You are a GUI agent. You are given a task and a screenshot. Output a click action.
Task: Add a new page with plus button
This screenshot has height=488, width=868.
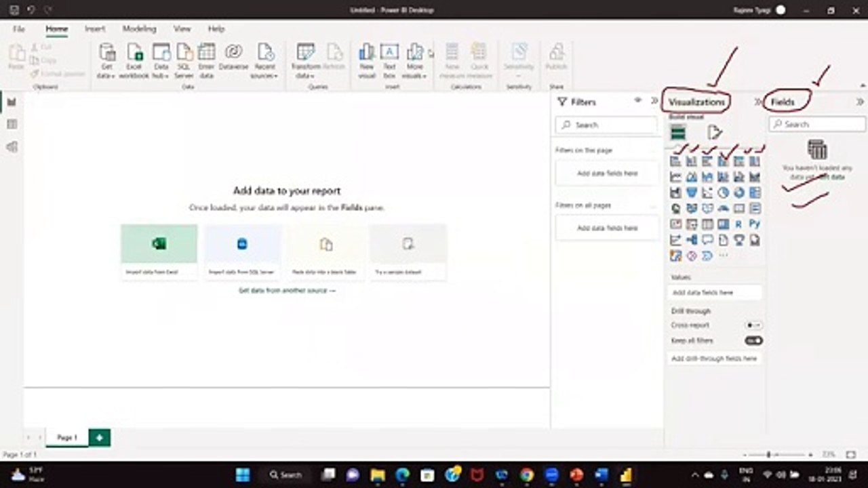point(100,438)
